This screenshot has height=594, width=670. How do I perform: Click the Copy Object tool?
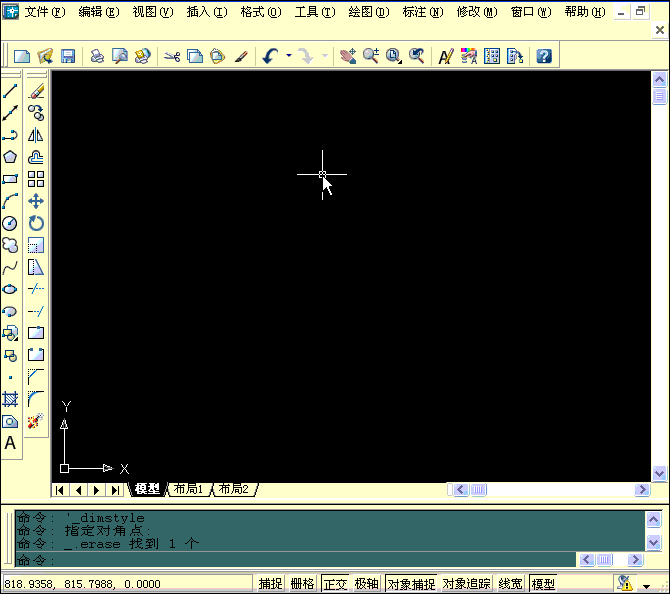tap(36, 113)
